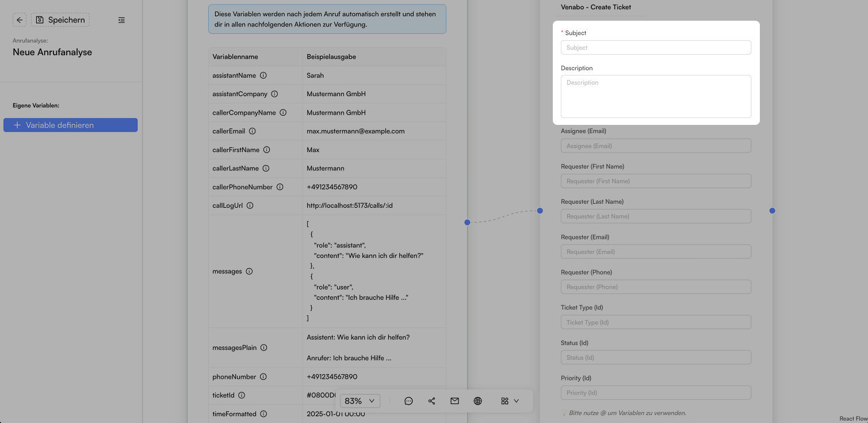The image size is (868, 423).
Task: Show info for timeFormatted variable
Action: [263, 414]
